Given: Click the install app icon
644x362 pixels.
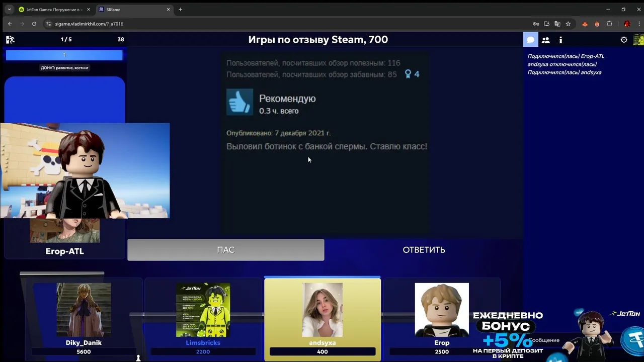Looking at the screenshot, I should (x=546, y=24).
